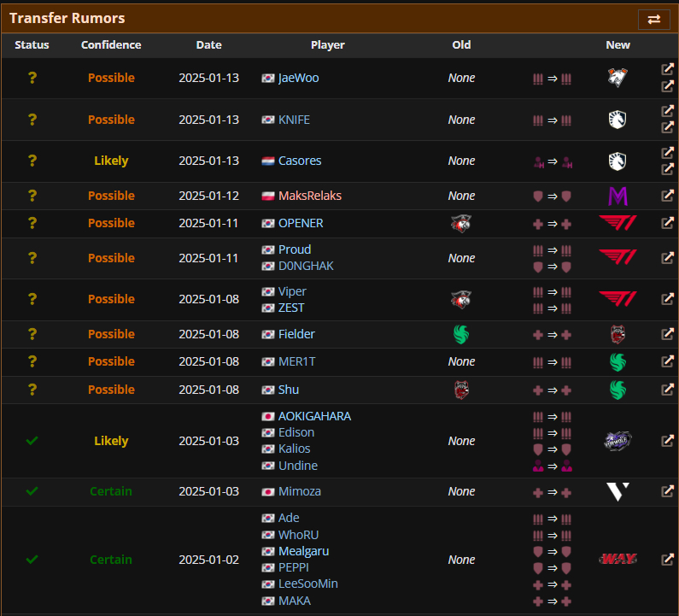
Task: Click the Netherlands flag beside Casores
Action: pyautogui.click(x=268, y=161)
